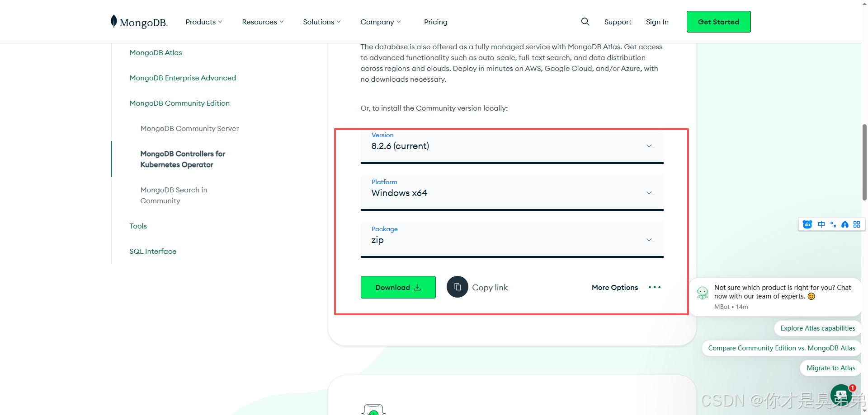Click the input method punctuation icon
868x415 pixels.
coord(833,224)
